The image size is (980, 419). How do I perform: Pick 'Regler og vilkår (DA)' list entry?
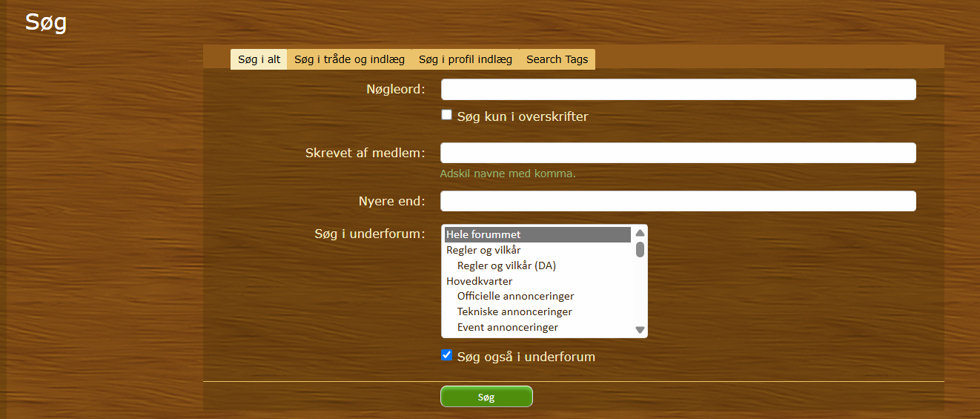(x=537, y=265)
